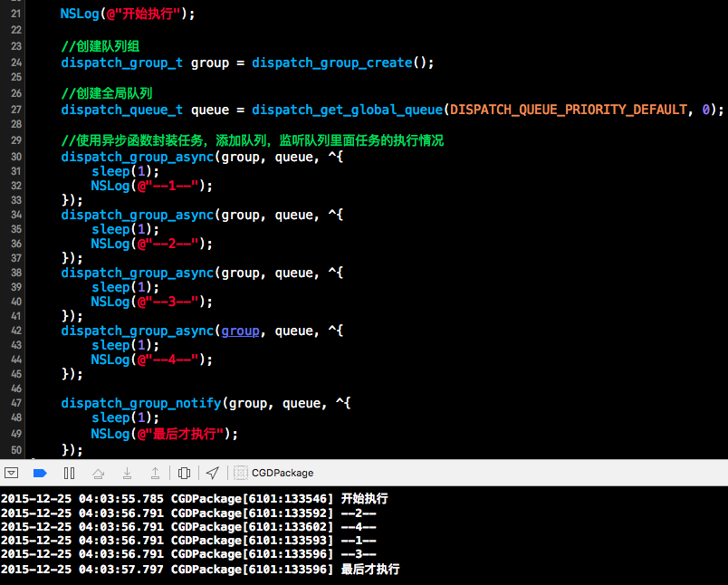The image size is (728, 585).
Task: Click console log line showing --3--
Action: [x=188, y=554]
